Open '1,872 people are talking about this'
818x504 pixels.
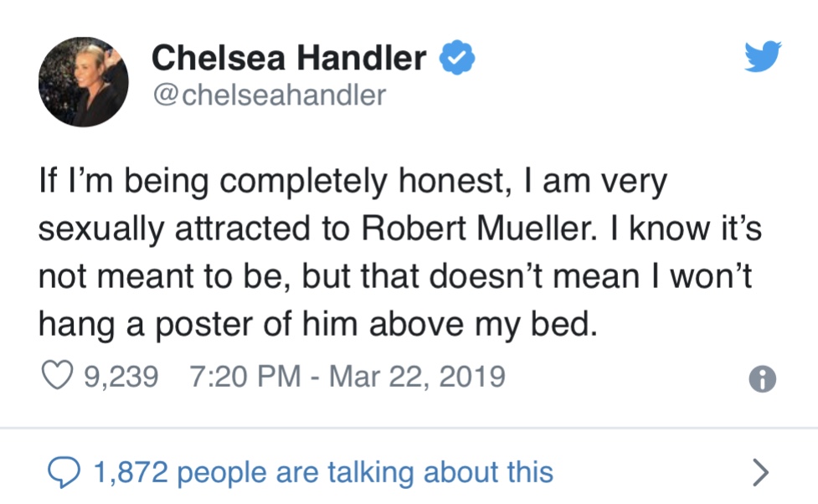point(323,472)
